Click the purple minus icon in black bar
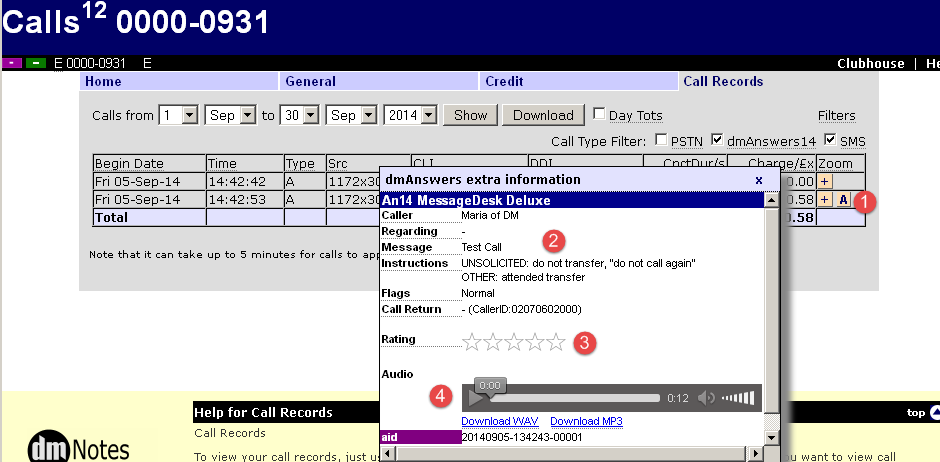 pyautogui.click(x=13, y=63)
